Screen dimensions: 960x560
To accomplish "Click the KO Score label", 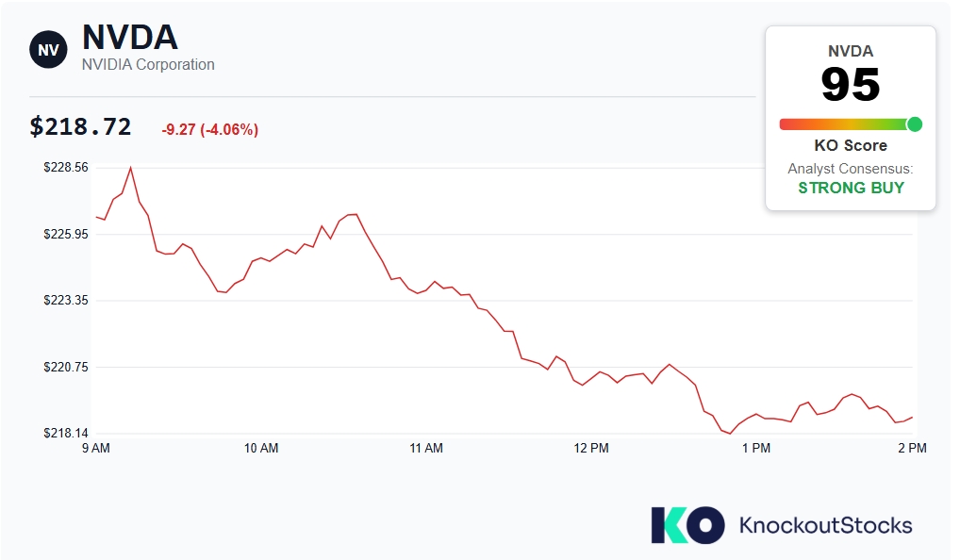I will pos(851,145).
